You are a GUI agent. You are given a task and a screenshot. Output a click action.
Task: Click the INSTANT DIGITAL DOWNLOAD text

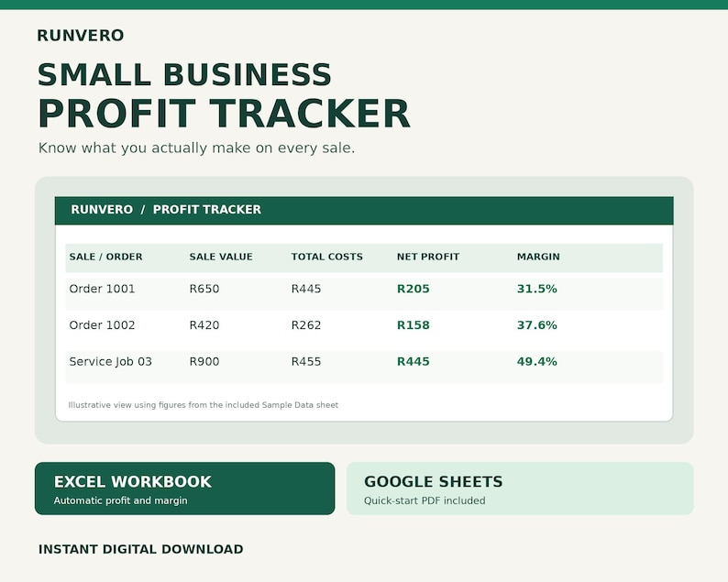pyautogui.click(x=140, y=549)
